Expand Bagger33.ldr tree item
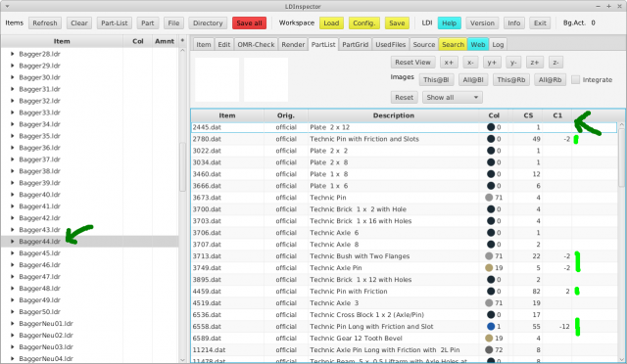The height and width of the screenshot is (364, 627). tap(13, 113)
